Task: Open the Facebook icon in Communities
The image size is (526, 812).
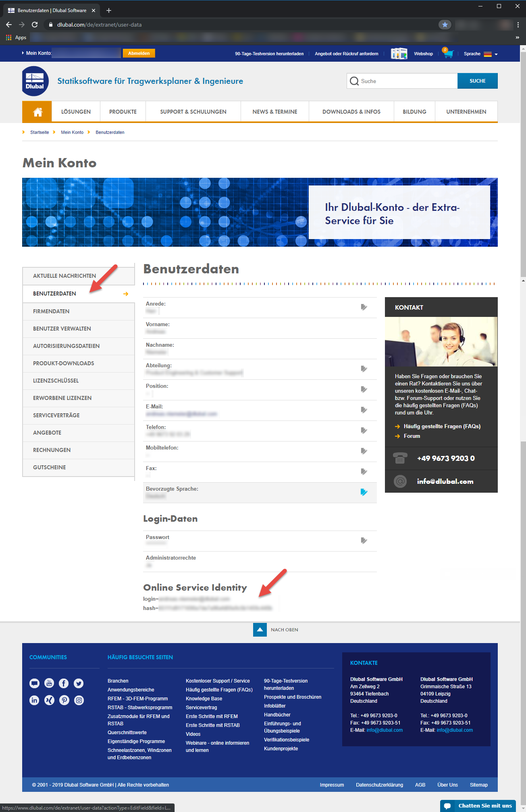Action: coord(64,683)
